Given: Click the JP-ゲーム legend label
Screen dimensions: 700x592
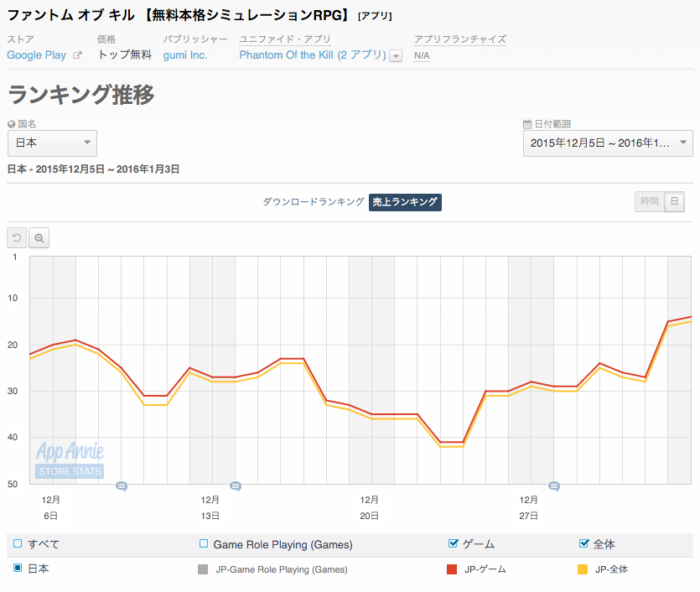Looking at the screenshot, I should (x=485, y=569).
